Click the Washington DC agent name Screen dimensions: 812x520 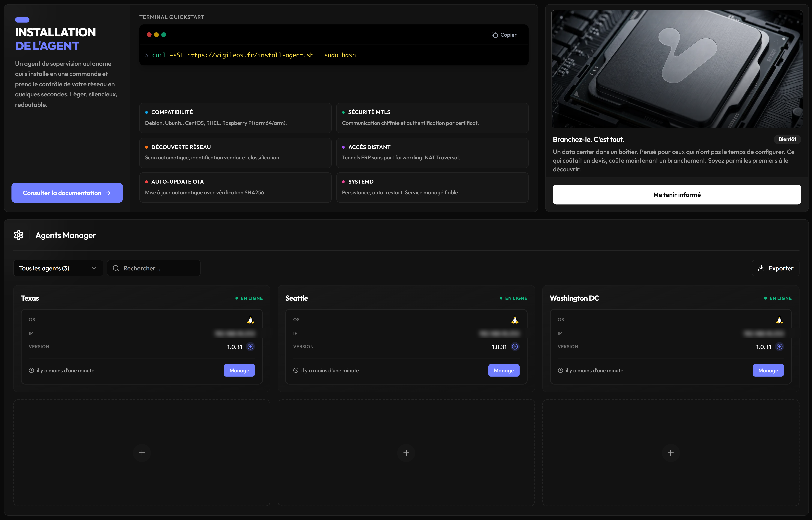pos(574,298)
